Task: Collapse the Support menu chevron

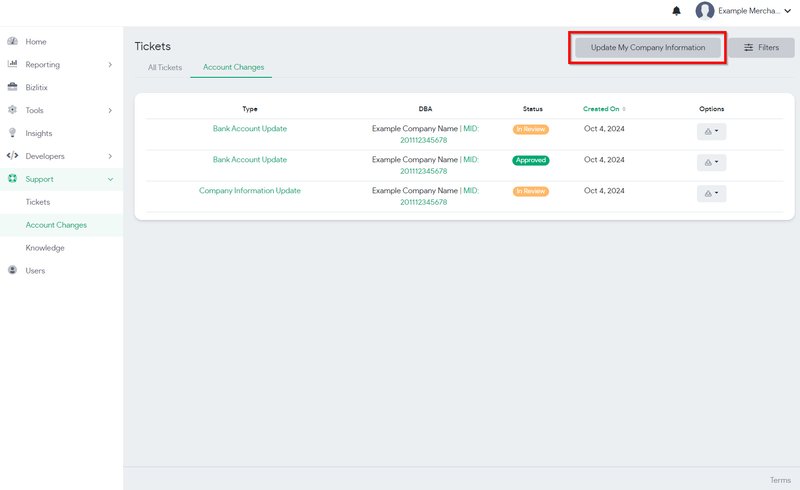Action: tap(110, 179)
